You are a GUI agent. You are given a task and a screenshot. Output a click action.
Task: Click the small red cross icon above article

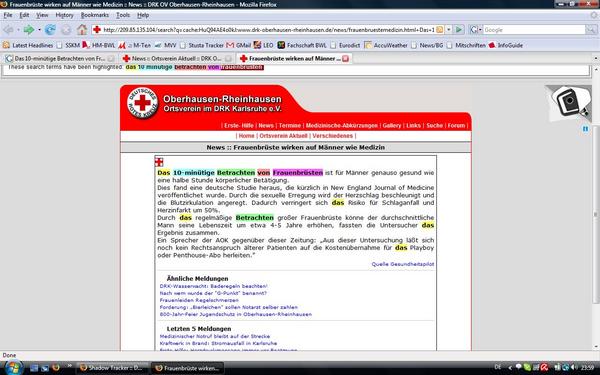159,162
